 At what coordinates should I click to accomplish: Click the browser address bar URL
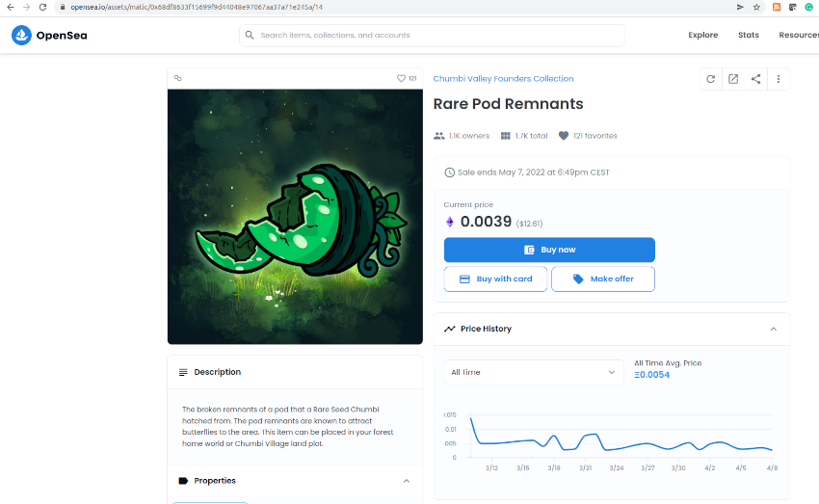pos(197,8)
